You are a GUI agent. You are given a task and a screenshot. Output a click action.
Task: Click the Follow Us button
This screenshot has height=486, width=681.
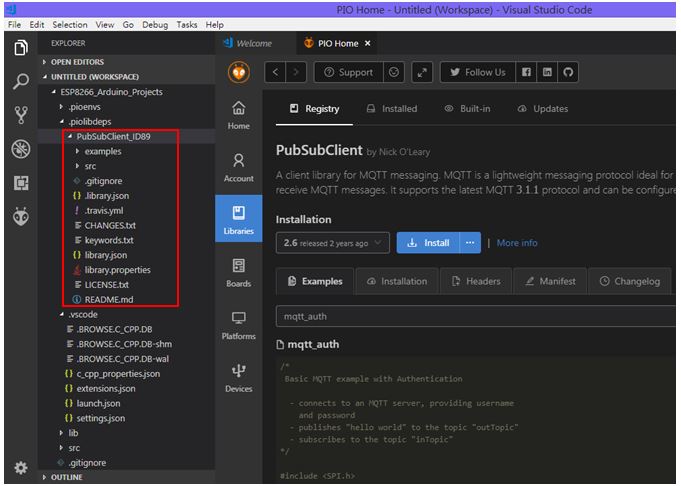click(x=478, y=72)
